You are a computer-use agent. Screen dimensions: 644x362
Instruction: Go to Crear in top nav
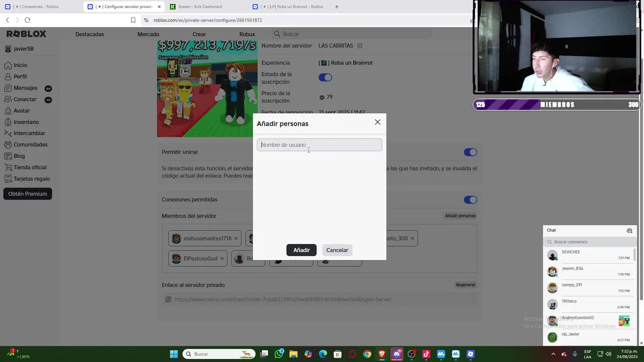point(199,34)
